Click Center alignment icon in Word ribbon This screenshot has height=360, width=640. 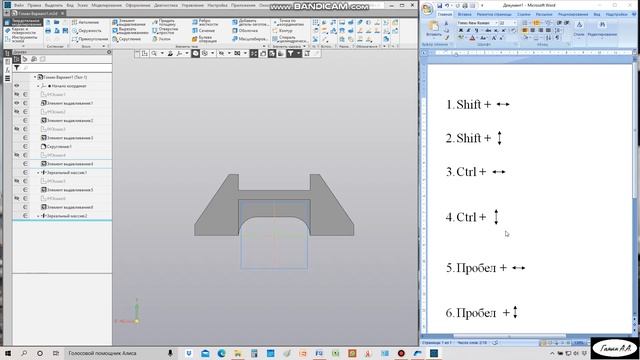coord(533,30)
